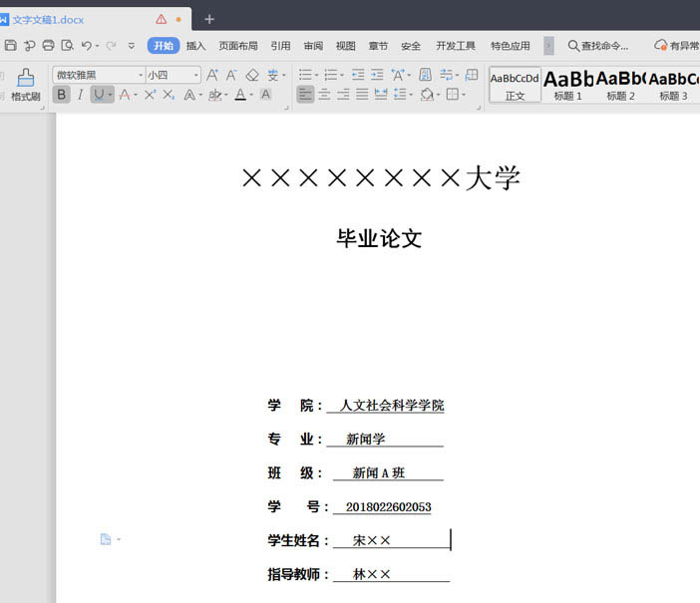Click the clear formatting eraser icon
This screenshot has height=603, width=700.
click(x=252, y=75)
